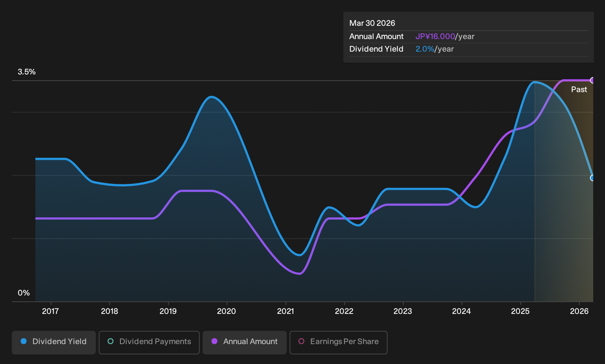
Task: Click the purple Annual Amount legend dot
Action: coord(214,341)
